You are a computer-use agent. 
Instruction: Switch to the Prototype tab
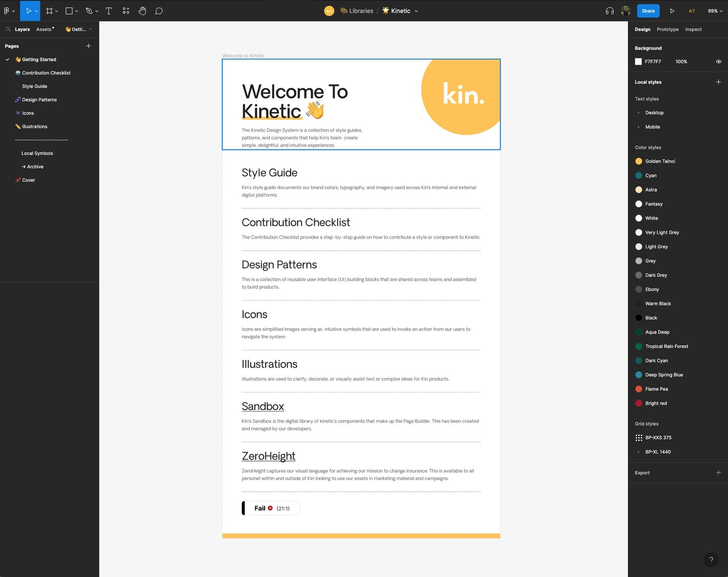pyautogui.click(x=667, y=29)
